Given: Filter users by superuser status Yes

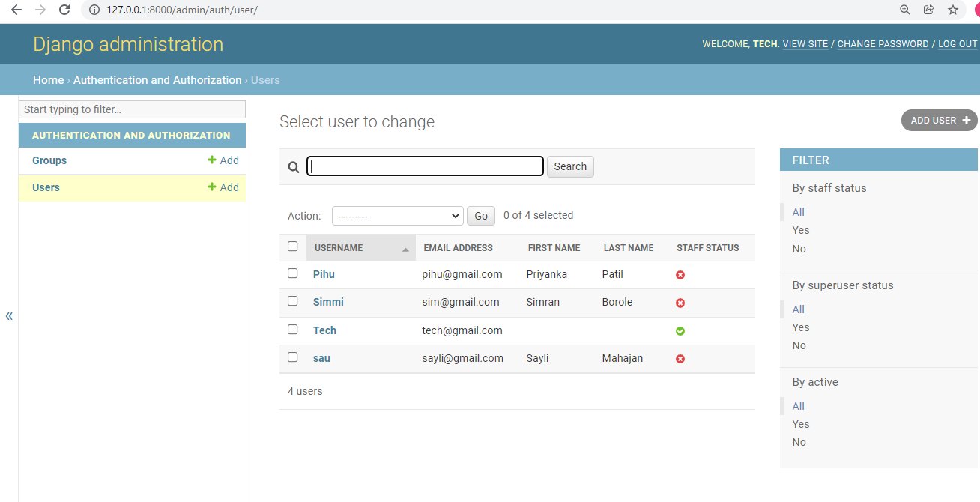Looking at the screenshot, I should pyautogui.click(x=800, y=327).
